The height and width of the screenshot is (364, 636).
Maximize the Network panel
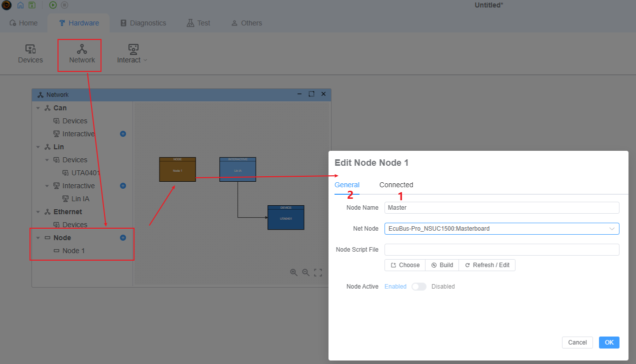[x=311, y=94]
